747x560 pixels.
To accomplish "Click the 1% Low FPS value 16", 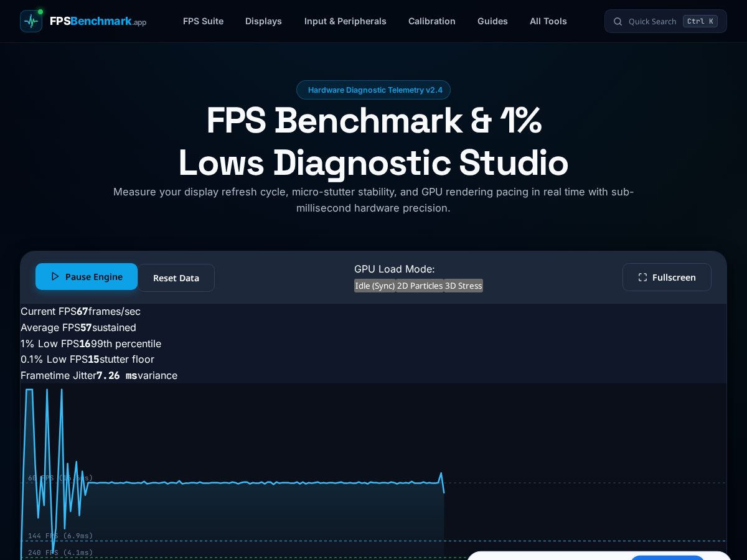I will pyautogui.click(x=85, y=343).
